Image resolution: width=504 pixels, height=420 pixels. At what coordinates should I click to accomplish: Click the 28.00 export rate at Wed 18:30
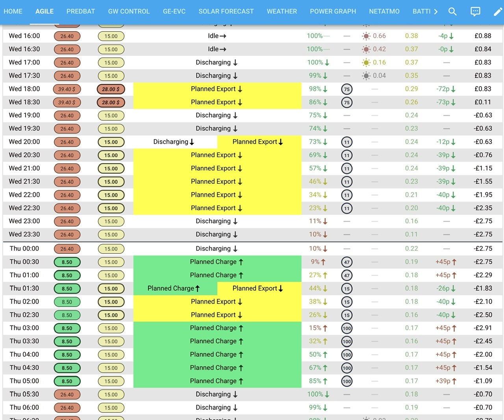[x=111, y=102]
